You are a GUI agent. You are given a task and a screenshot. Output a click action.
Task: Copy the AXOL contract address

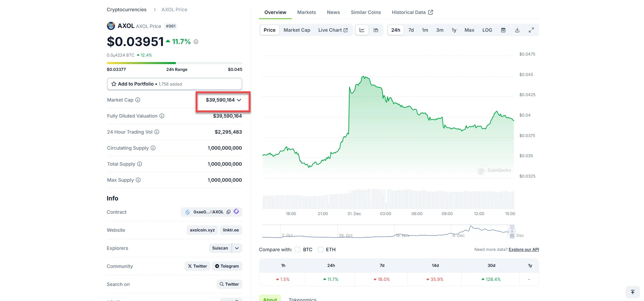(228, 212)
